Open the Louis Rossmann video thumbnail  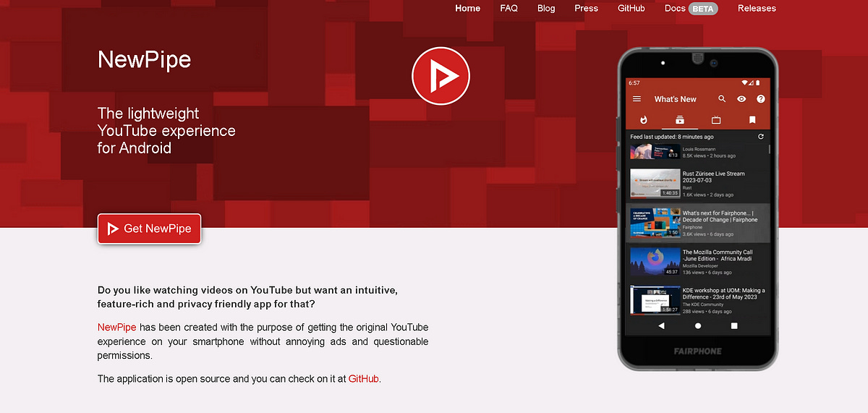coord(655,151)
